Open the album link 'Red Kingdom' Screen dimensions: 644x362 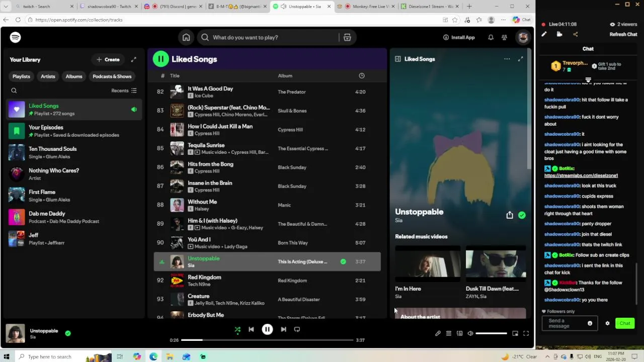tap(292, 281)
